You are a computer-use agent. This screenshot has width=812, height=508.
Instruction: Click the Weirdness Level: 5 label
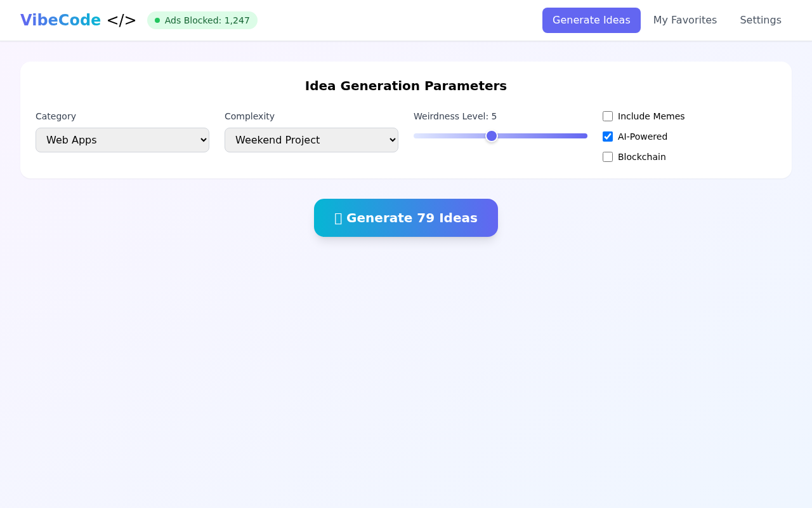click(x=455, y=116)
